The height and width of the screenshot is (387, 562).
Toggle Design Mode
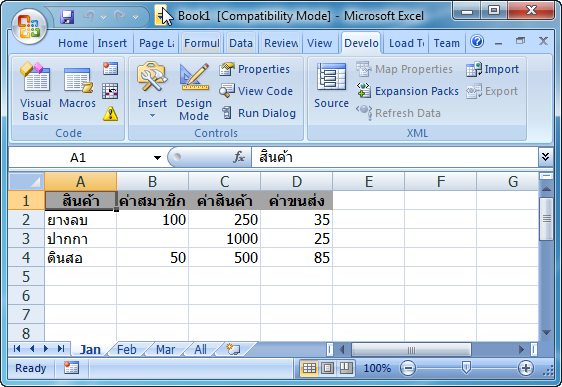pos(194,92)
